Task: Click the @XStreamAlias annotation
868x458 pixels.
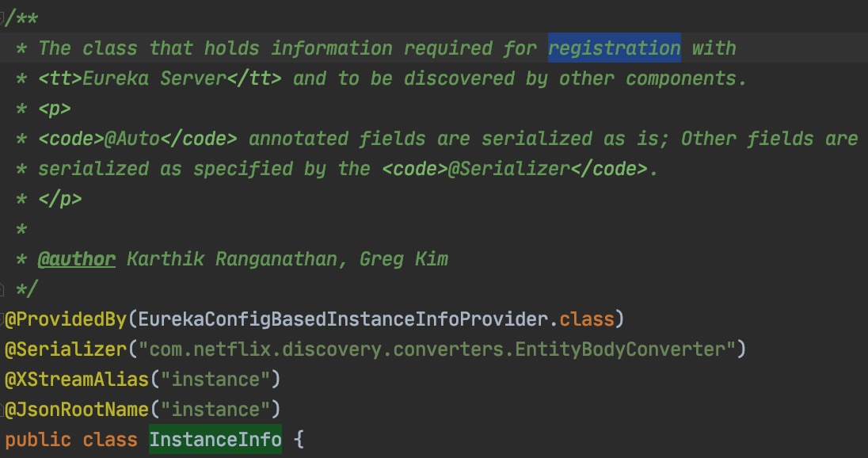Action: (77, 380)
